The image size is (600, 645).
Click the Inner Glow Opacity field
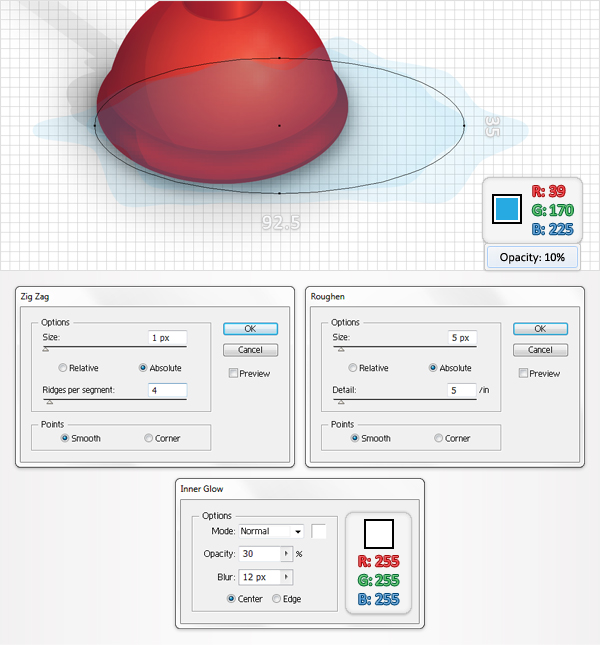click(x=260, y=554)
